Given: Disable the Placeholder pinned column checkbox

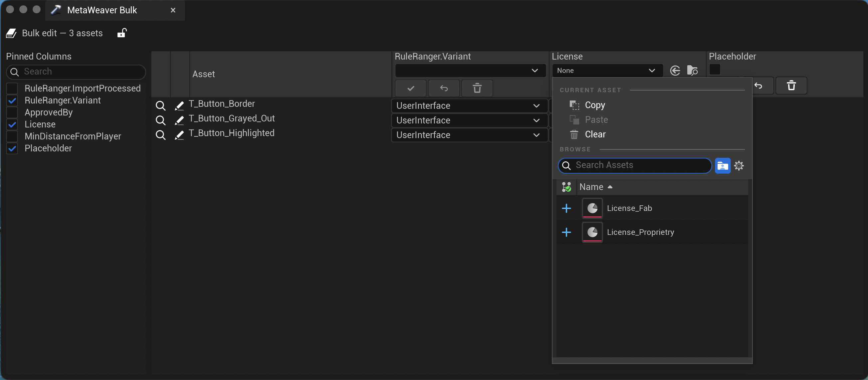Looking at the screenshot, I should 12,148.
